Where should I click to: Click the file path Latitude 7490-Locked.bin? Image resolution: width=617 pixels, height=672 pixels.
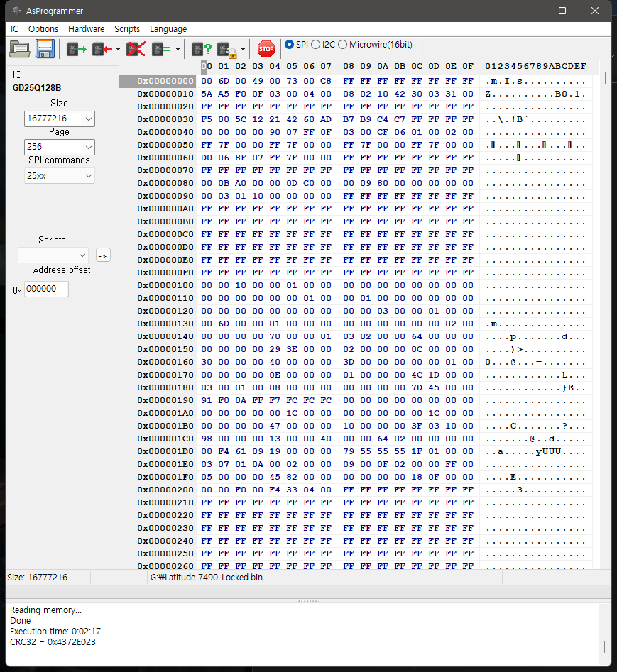[207, 578]
